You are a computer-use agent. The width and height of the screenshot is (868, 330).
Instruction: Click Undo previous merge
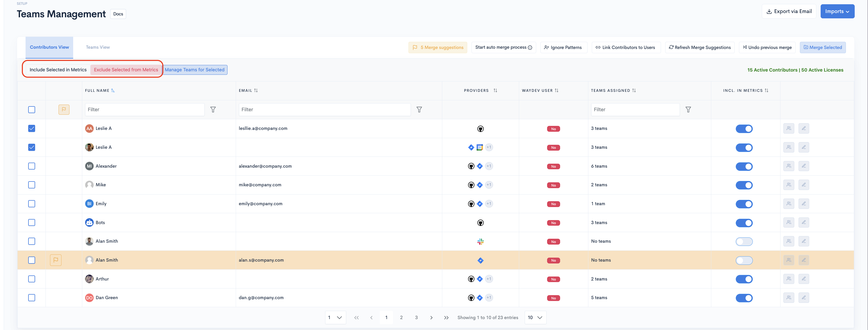pyautogui.click(x=767, y=48)
